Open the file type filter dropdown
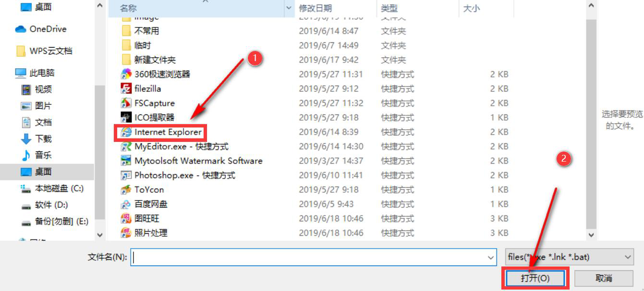This screenshot has width=644, height=291. coord(570,257)
